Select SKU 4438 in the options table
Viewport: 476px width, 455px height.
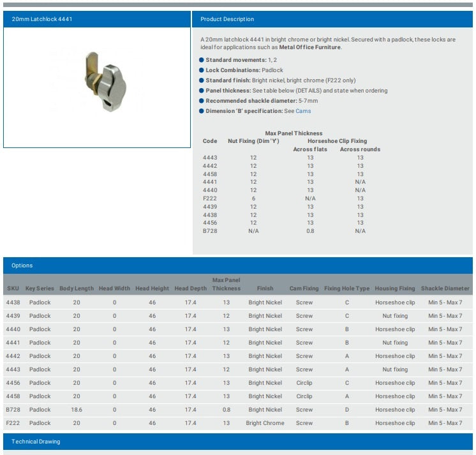[13, 302]
